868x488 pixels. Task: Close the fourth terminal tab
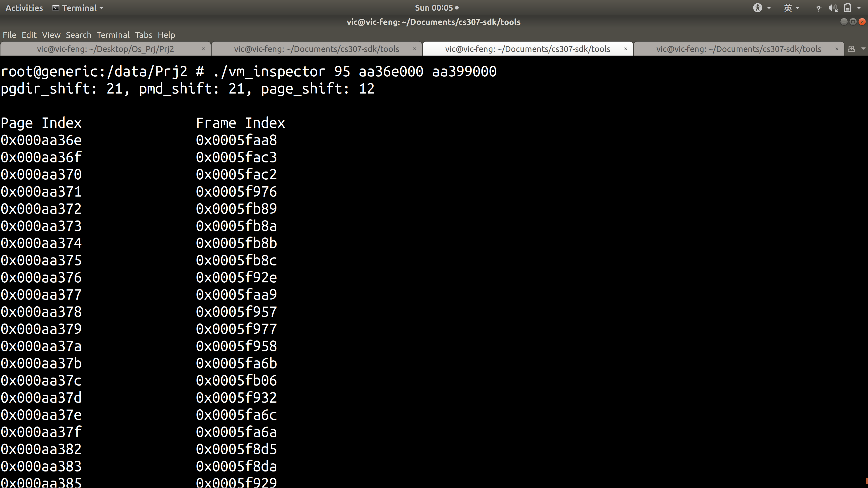837,49
